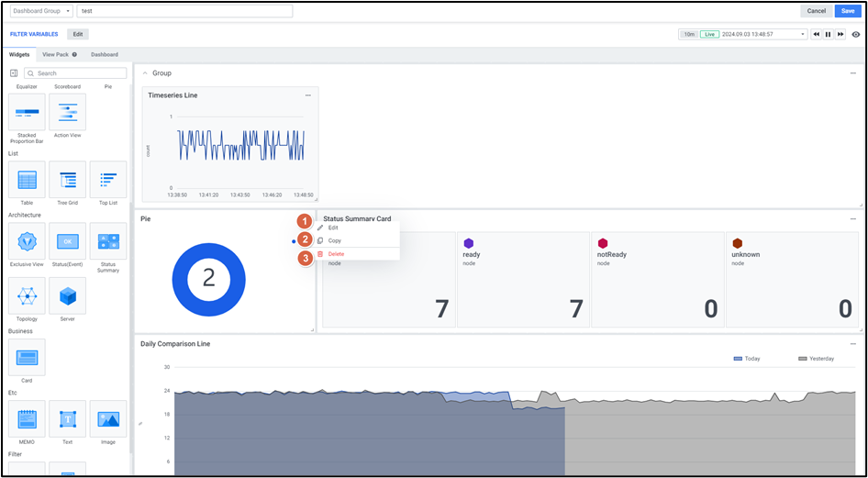Click the Topology widget icon
The image size is (868, 478).
pyautogui.click(x=27, y=296)
